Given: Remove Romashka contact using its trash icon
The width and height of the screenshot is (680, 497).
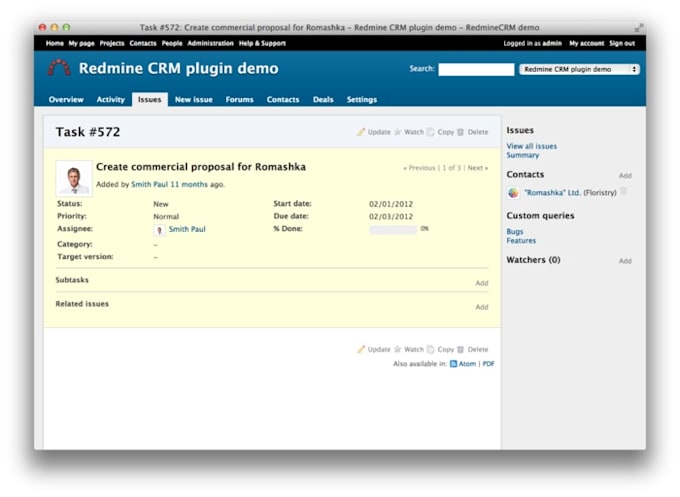Looking at the screenshot, I should click(x=624, y=192).
